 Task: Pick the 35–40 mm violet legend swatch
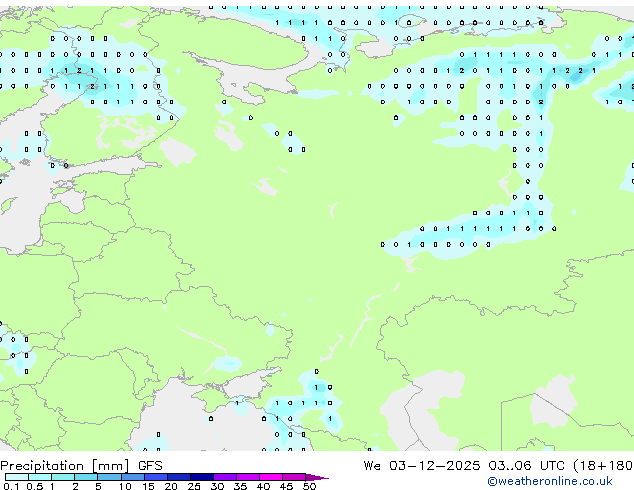click(248, 477)
